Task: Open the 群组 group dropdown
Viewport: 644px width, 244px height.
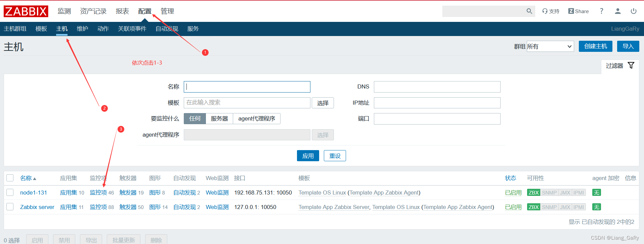Action: (x=550, y=46)
